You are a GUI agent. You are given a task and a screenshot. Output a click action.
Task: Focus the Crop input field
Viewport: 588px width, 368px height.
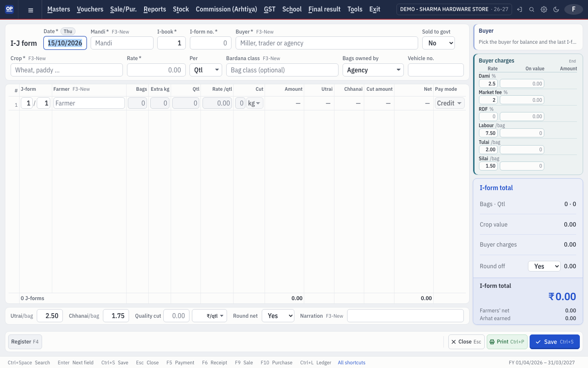[67, 70]
